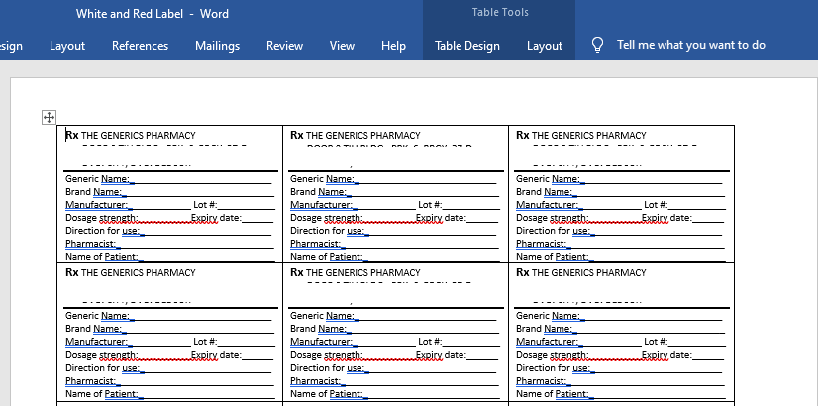This screenshot has height=406, width=818.
Task: Click the 'Tell me what you want to do' box
Action: [x=691, y=45]
